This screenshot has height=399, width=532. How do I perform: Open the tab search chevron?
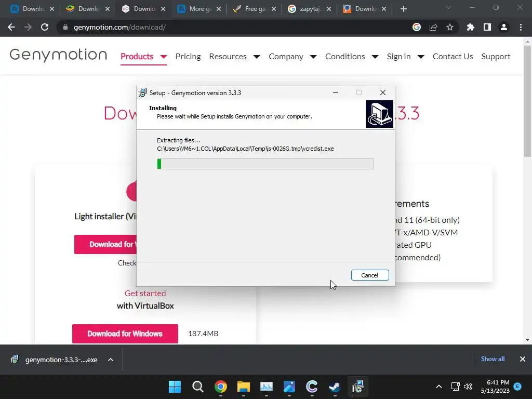(x=448, y=7)
